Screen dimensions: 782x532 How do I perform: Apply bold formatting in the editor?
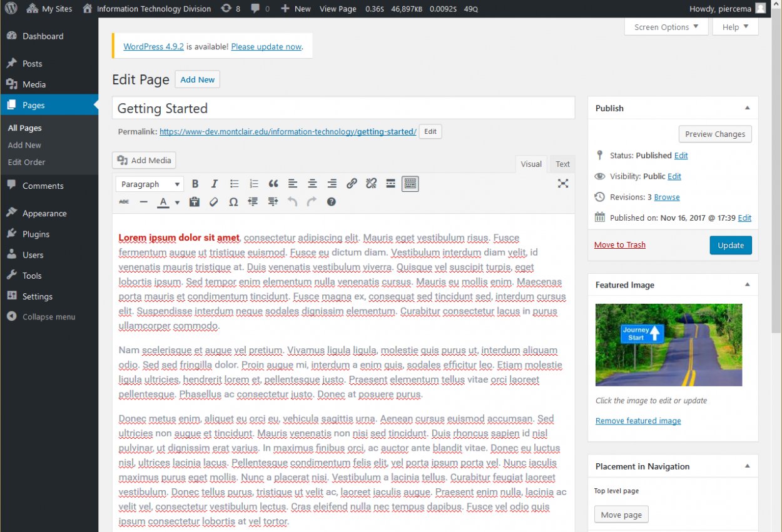pyautogui.click(x=195, y=183)
